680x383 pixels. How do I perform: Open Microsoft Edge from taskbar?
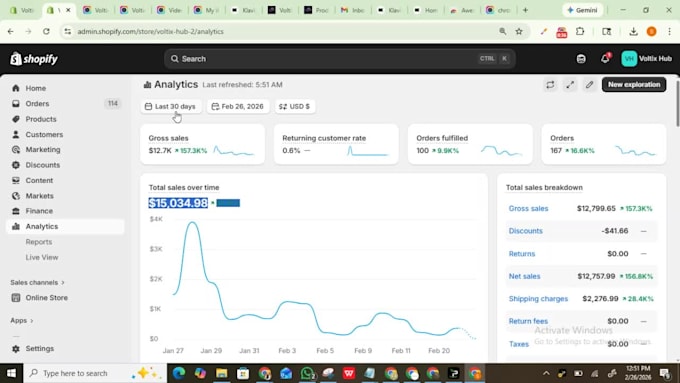pyautogui.click(x=179, y=373)
